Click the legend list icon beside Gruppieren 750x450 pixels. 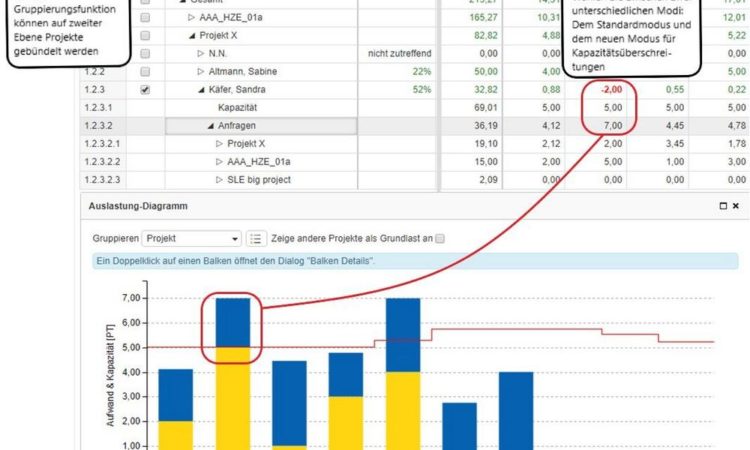click(256, 238)
